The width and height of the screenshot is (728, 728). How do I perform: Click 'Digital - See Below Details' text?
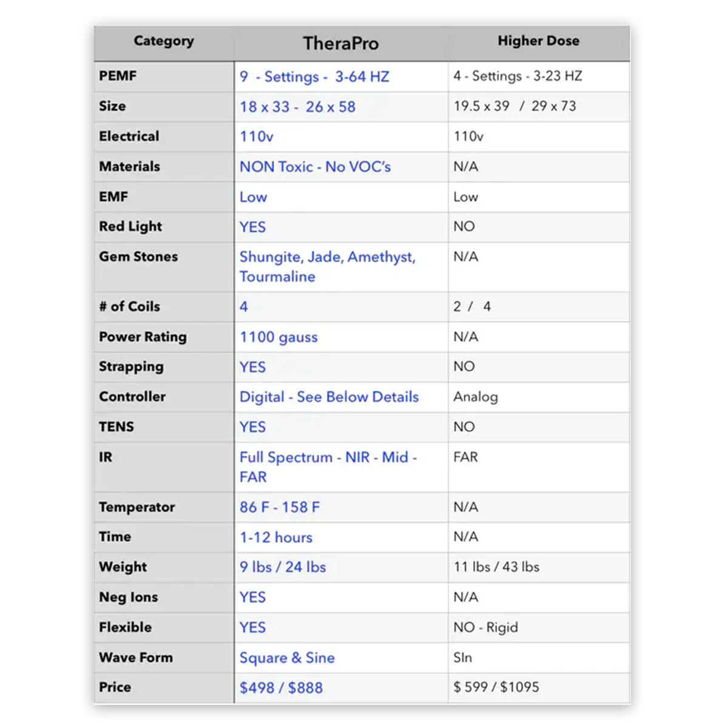click(x=329, y=397)
